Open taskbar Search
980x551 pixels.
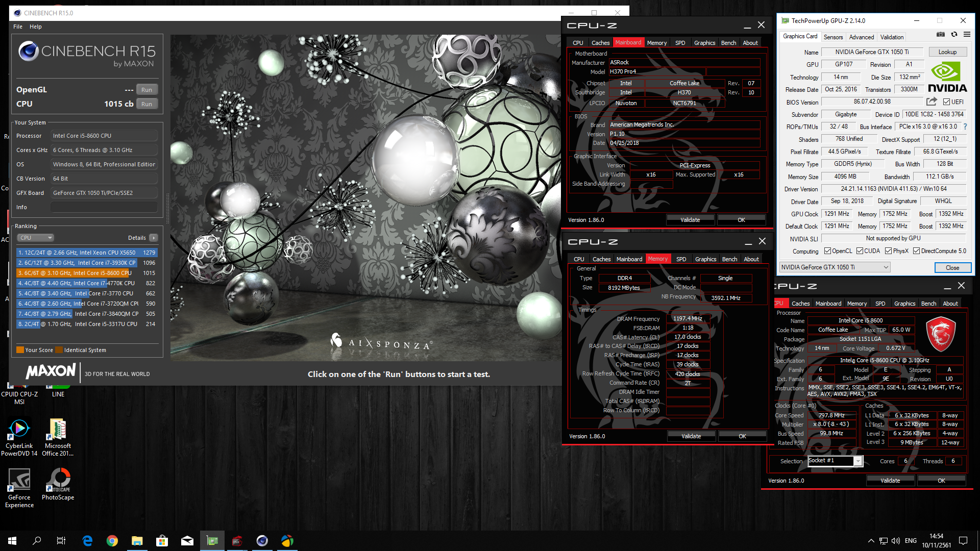point(37,541)
